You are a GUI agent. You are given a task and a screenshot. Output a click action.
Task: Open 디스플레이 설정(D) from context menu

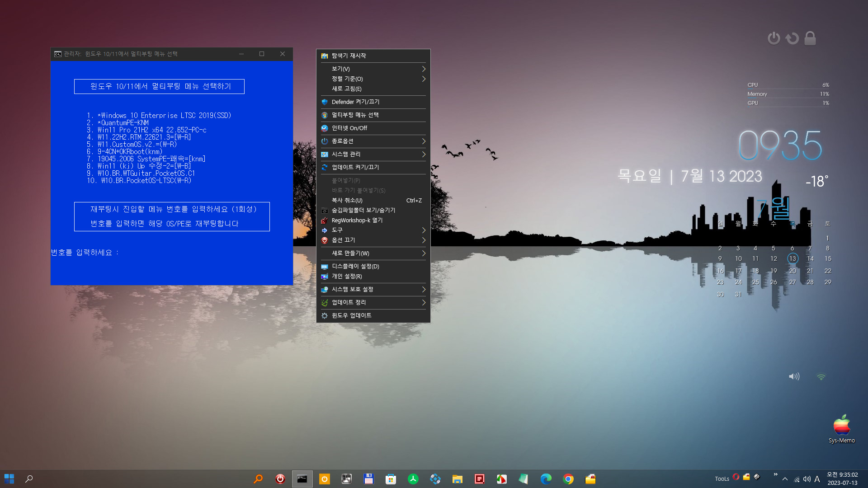pyautogui.click(x=373, y=267)
